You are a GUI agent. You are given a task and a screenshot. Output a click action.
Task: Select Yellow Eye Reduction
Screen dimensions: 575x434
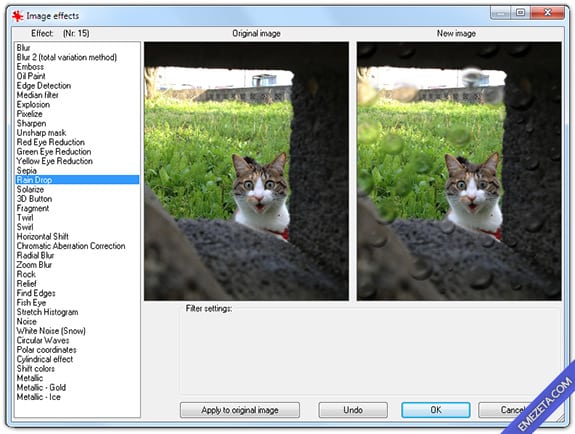(x=55, y=161)
